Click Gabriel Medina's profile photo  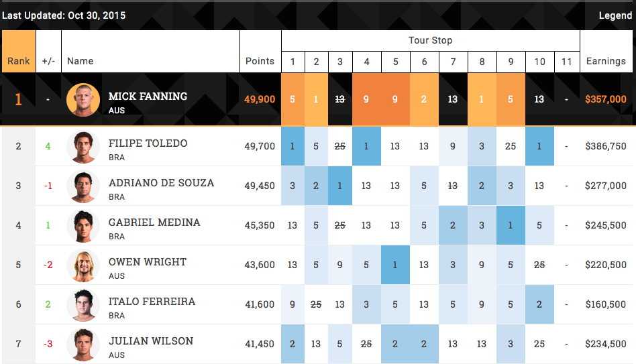pyautogui.click(x=83, y=226)
